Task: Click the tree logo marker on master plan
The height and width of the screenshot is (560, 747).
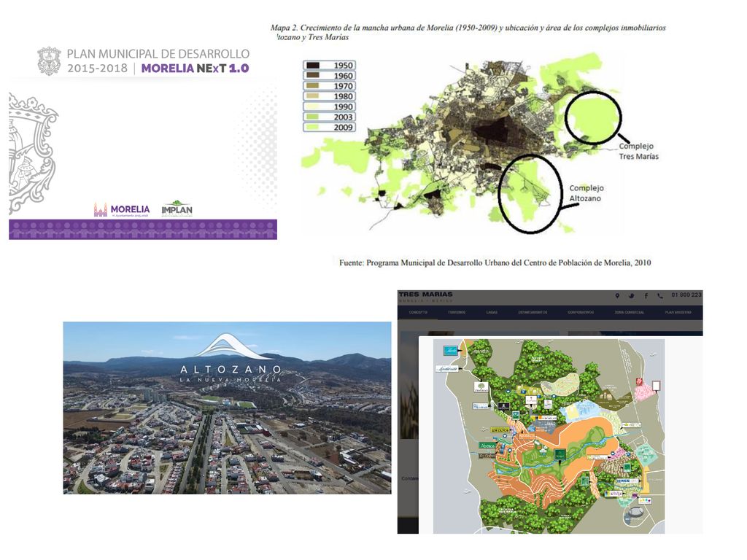Action: point(481,387)
